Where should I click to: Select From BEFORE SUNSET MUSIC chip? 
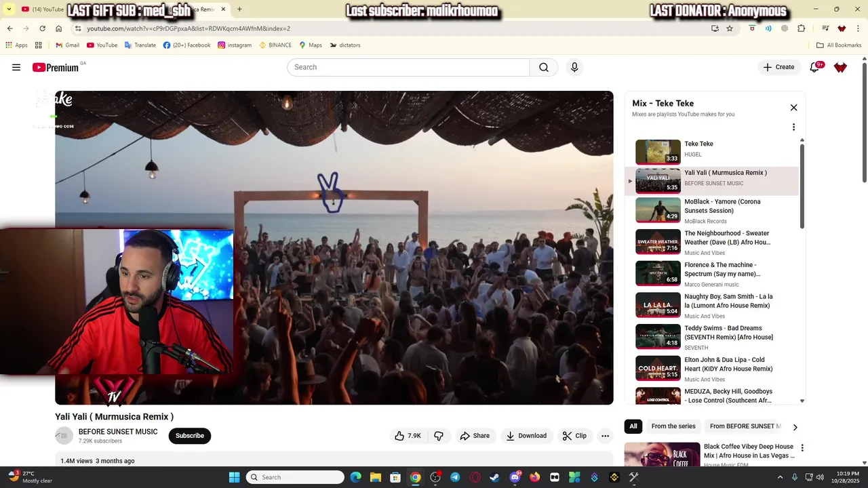click(x=745, y=426)
